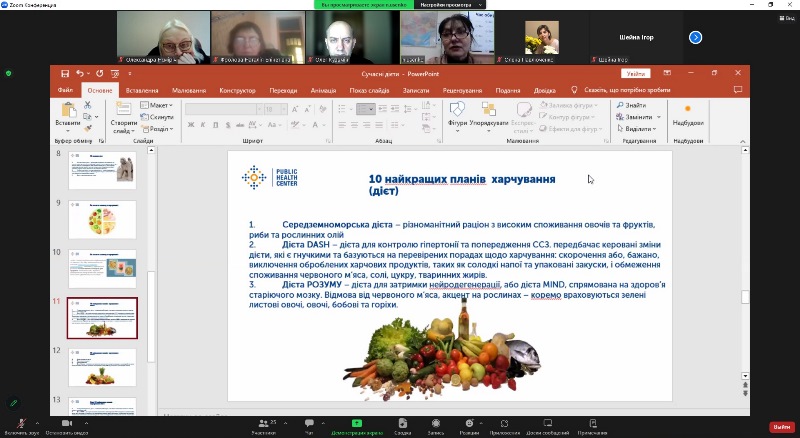Expand the Замінити (Replace) dropdown arrow
800x438 pixels.
point(659,117)
